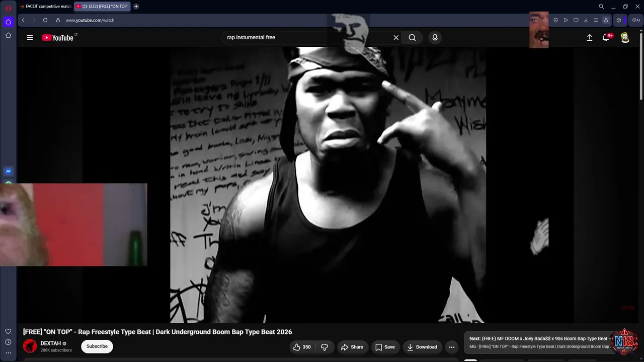The width and height of the screenshot is (644, 362).
Task: Save the video to a playlist
Action: point(385,347)
